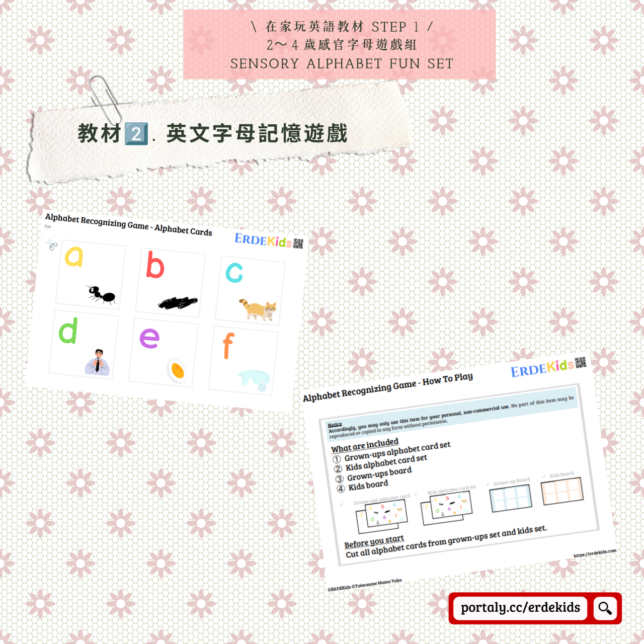Click the QR code on the Alphabet Cards sheet
Viewport: 644px width, 644px height.
point(298,244)
